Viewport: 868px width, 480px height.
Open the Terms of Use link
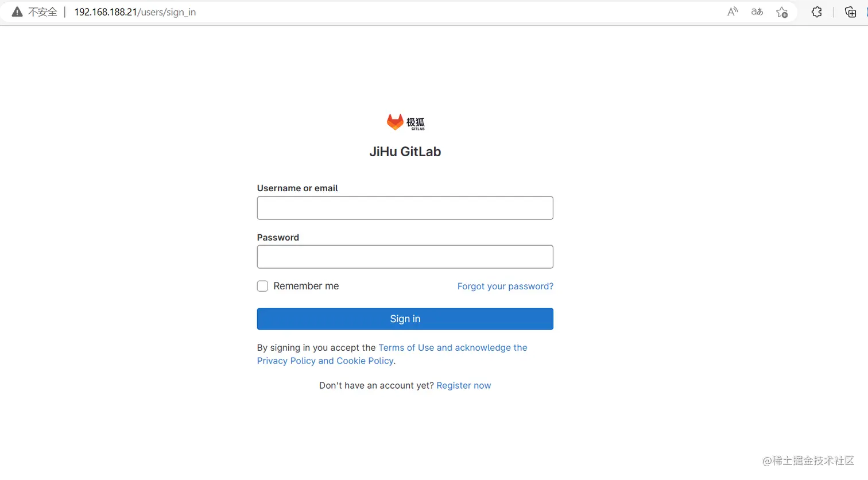click(x=406, y=347)
